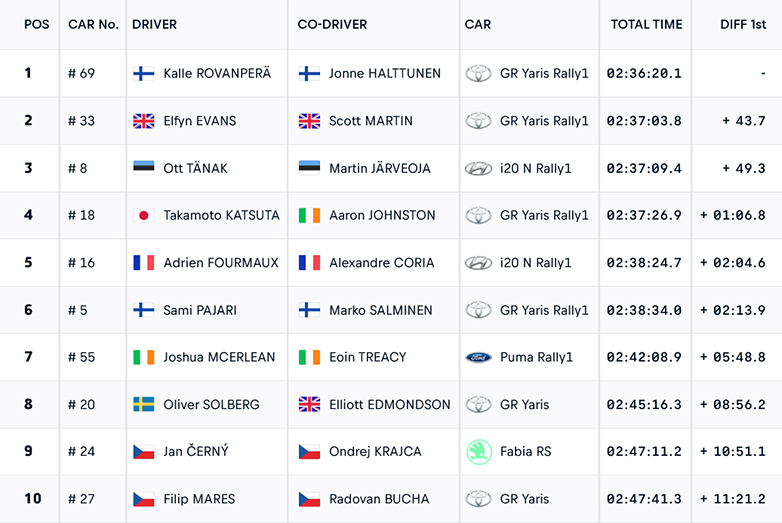
Task: Click the Hyundai logo in Ott TÄNAK's row
Action: click(479, 168)
